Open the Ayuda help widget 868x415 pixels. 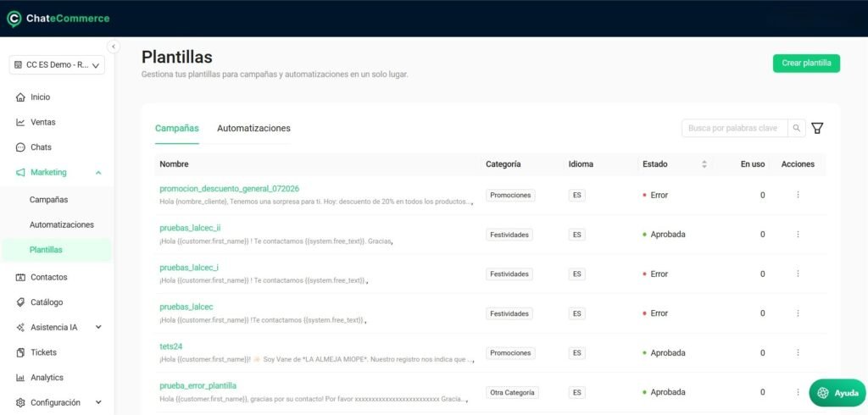click(837, 393)
